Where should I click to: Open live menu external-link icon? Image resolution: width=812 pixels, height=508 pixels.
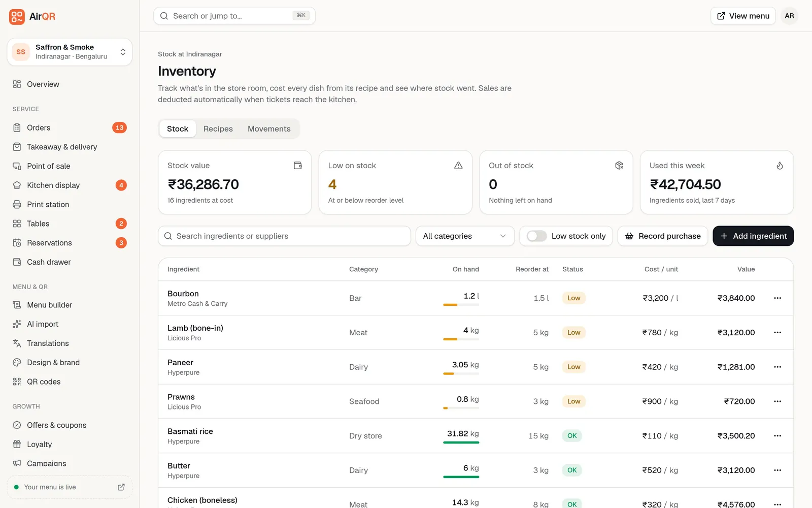coord(121,487)
